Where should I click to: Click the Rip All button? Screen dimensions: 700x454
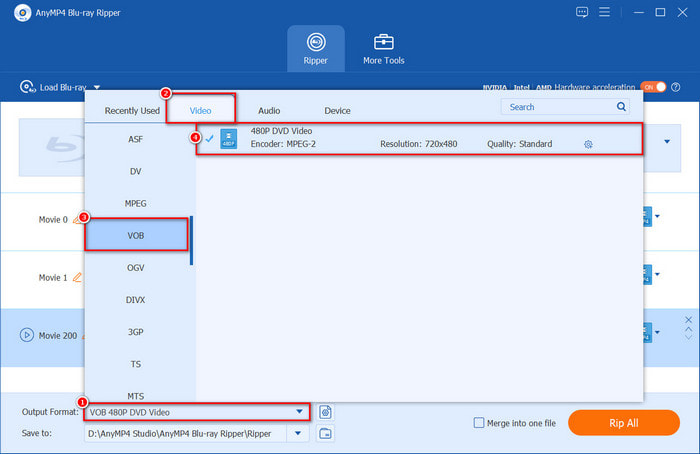point(624,423)
